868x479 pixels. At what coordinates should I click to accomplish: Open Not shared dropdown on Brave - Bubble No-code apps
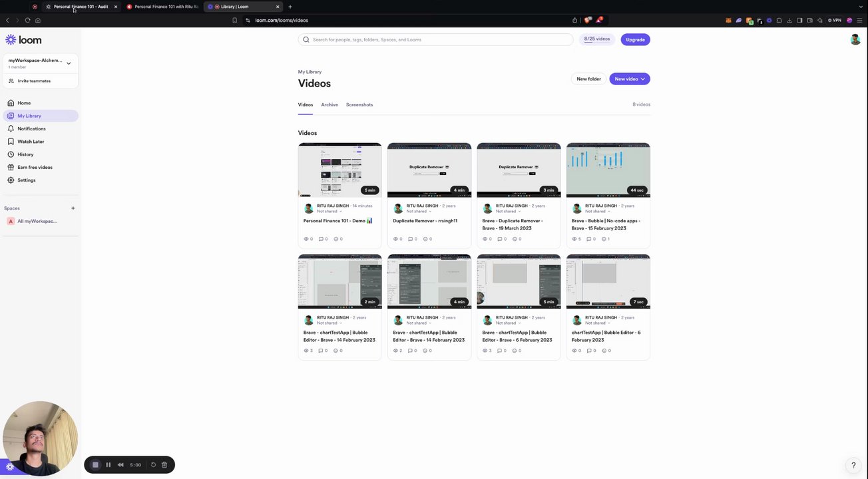[596, 212]
